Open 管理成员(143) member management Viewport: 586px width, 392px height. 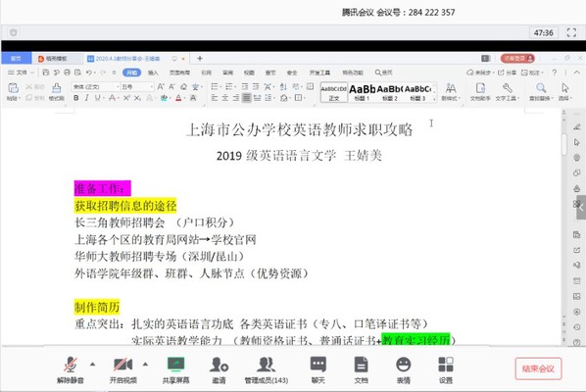coord(267,369)
